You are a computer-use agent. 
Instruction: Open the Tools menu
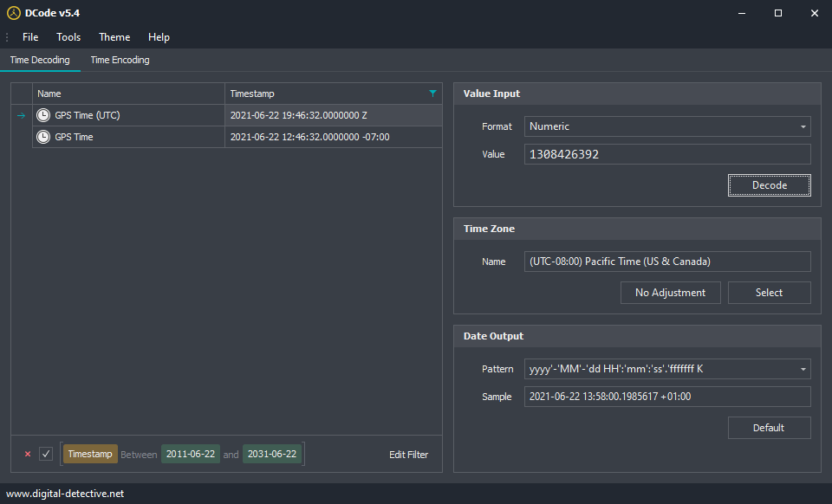click(68, 37)
